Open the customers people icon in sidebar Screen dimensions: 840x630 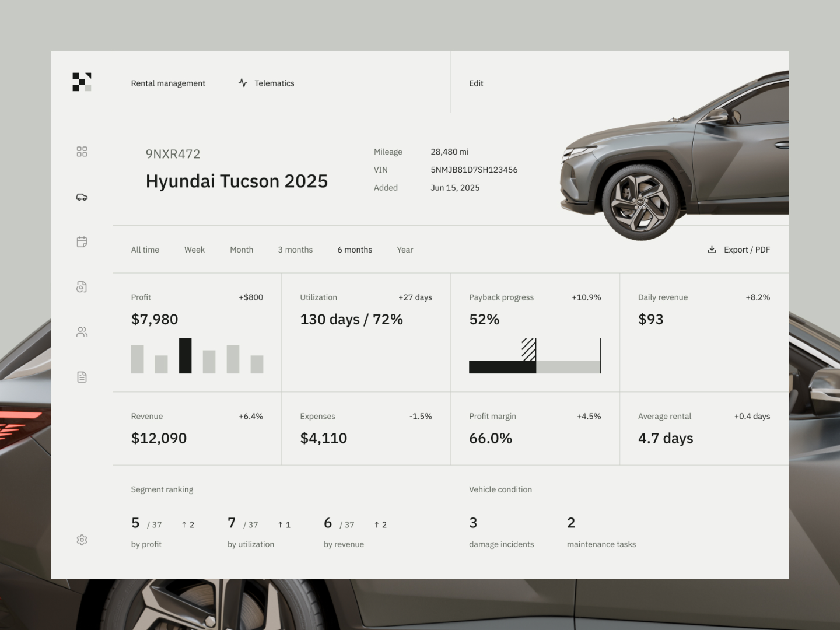[x=82, y=332]
